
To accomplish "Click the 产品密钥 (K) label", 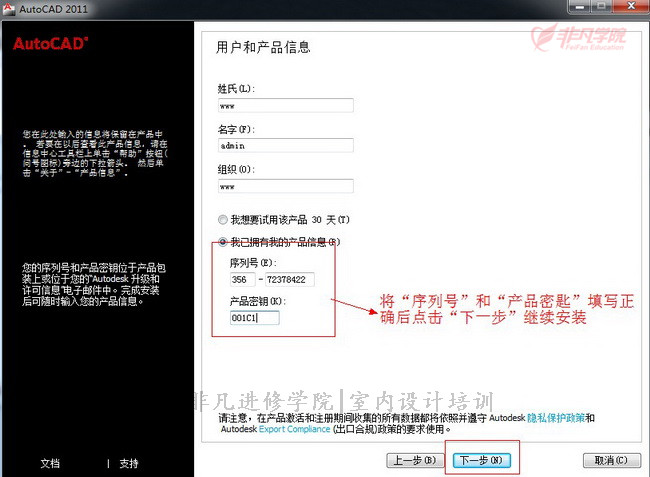I will 257,301.
